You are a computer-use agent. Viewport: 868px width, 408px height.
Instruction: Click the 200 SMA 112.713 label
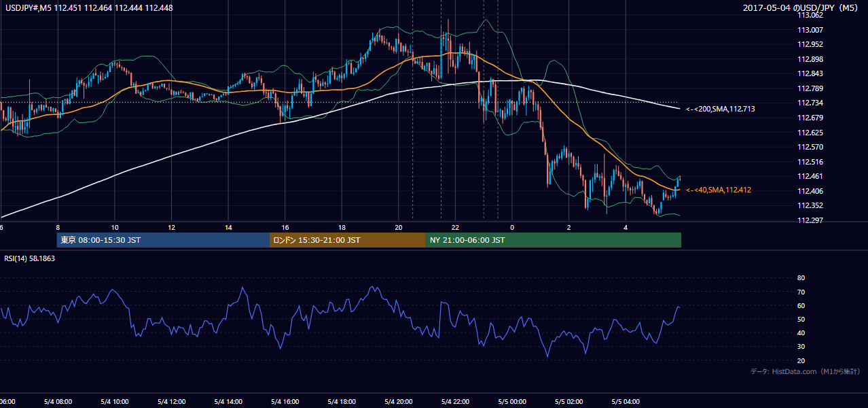720,109
